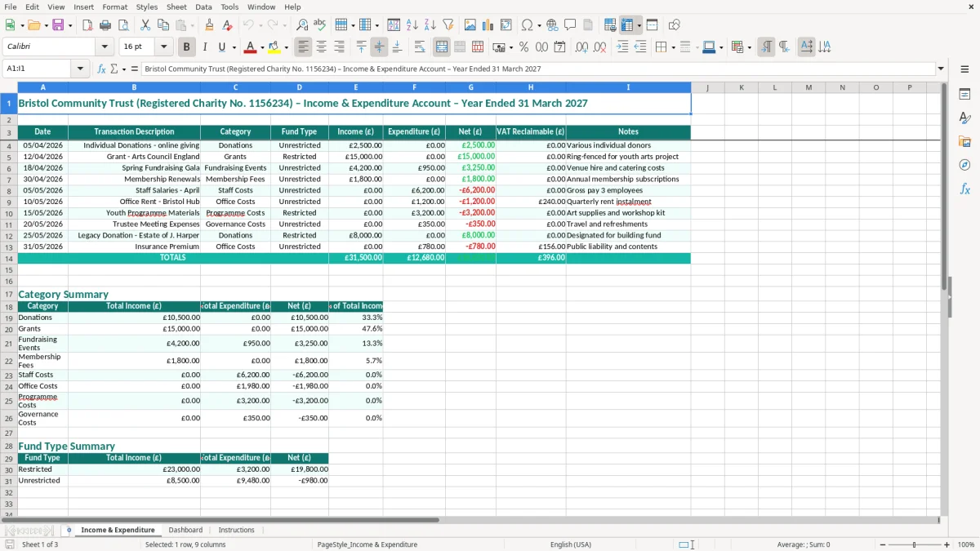Toggle Center Horizontally alignment
The width and height of the screenshot is (980, 551).
click(x=321, y=47)
